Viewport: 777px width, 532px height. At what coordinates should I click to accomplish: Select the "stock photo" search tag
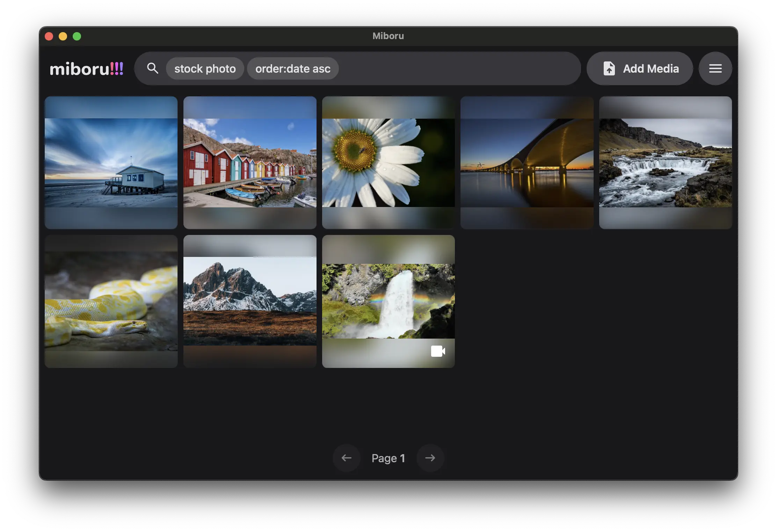coord(205,69)
